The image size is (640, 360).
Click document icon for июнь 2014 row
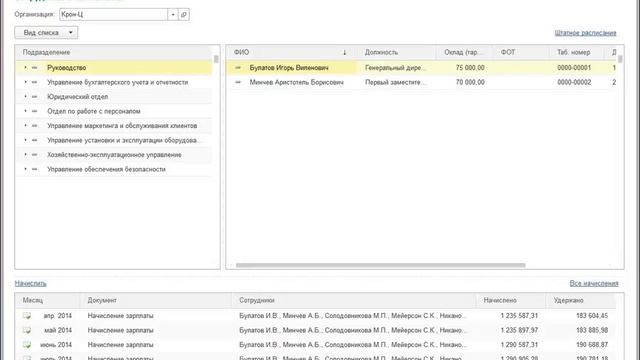click(x=27, y=345)
